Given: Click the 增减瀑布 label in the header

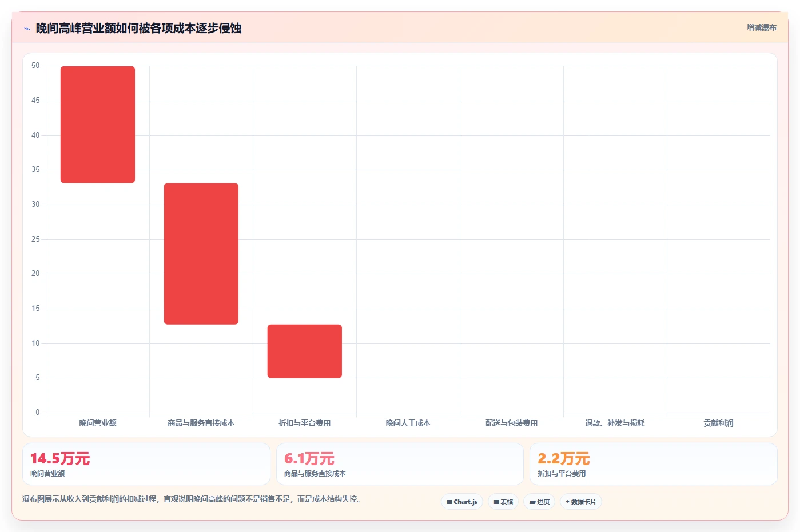Looking at the screenshot, I should pos(761,27).
